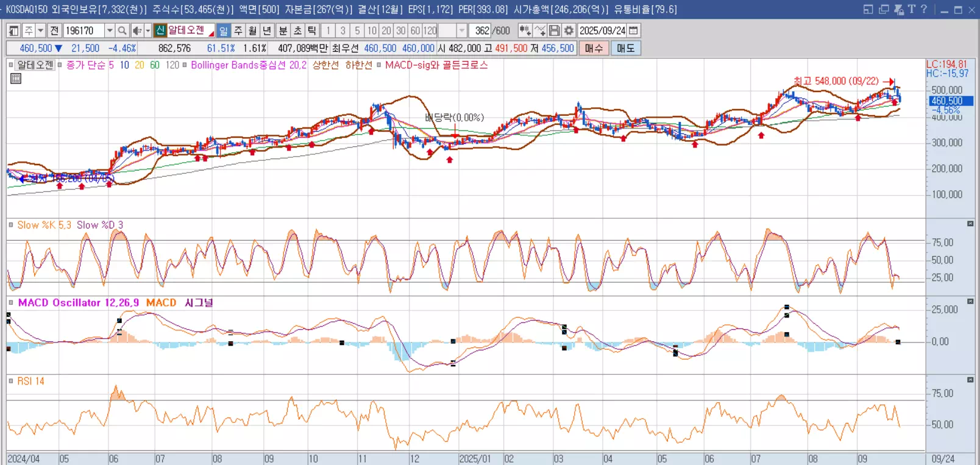Toggle the RSI 14 legend box
980x465 pixels.
(11, 381)
